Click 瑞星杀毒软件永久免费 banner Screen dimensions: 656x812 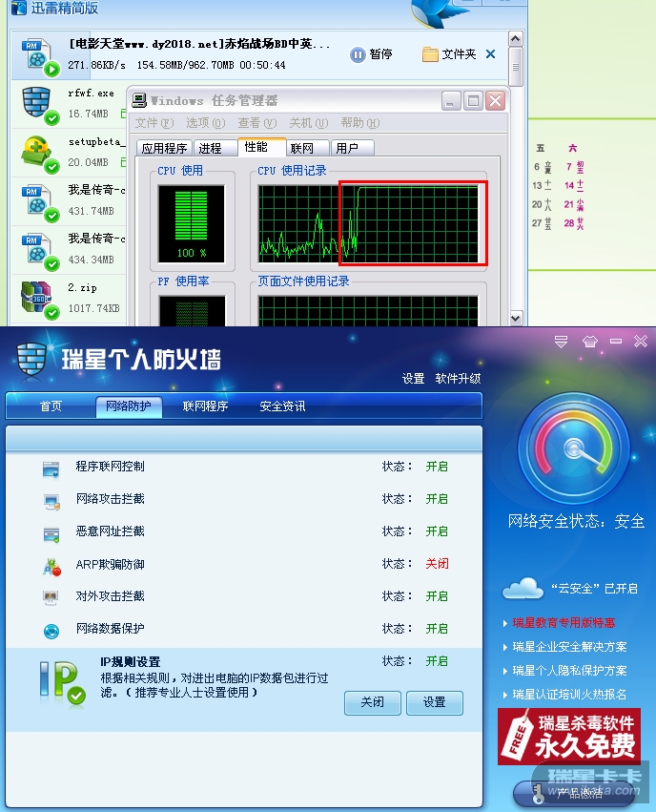point(569,737)
